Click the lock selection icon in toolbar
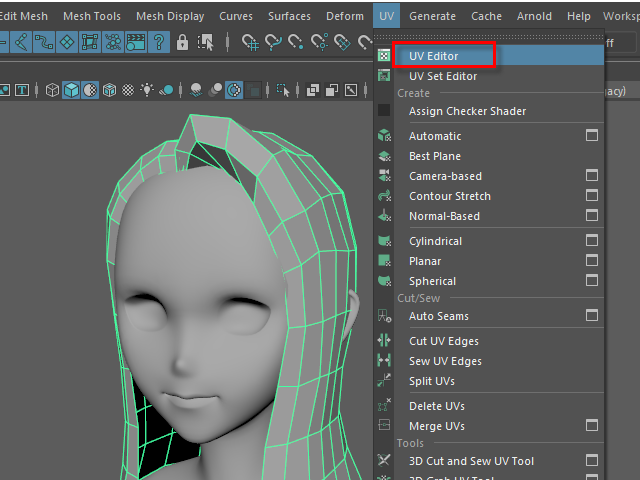This screenshot has width=640, height=480. (182, 42)
